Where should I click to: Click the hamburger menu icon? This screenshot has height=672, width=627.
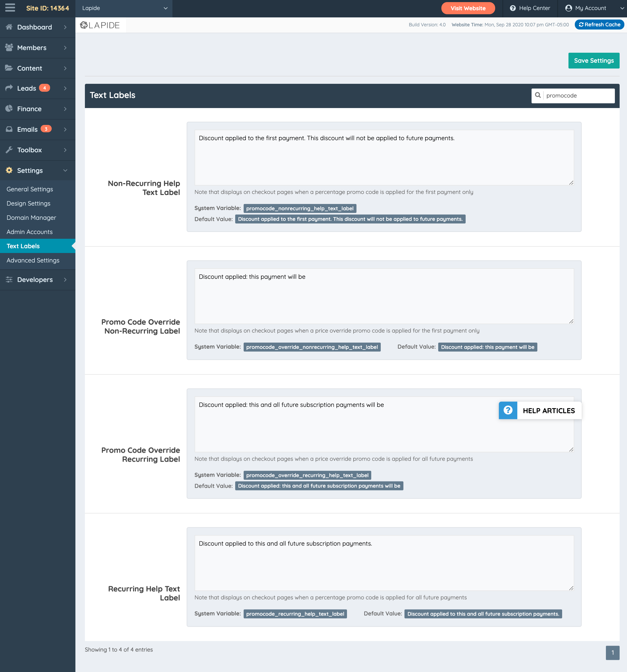point(10,8)
